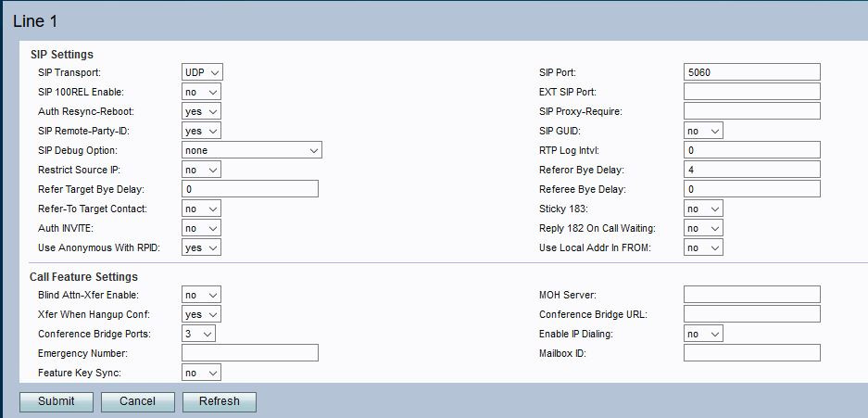Open the SIP Debug Option dropdown

click(x=251, y=150)
